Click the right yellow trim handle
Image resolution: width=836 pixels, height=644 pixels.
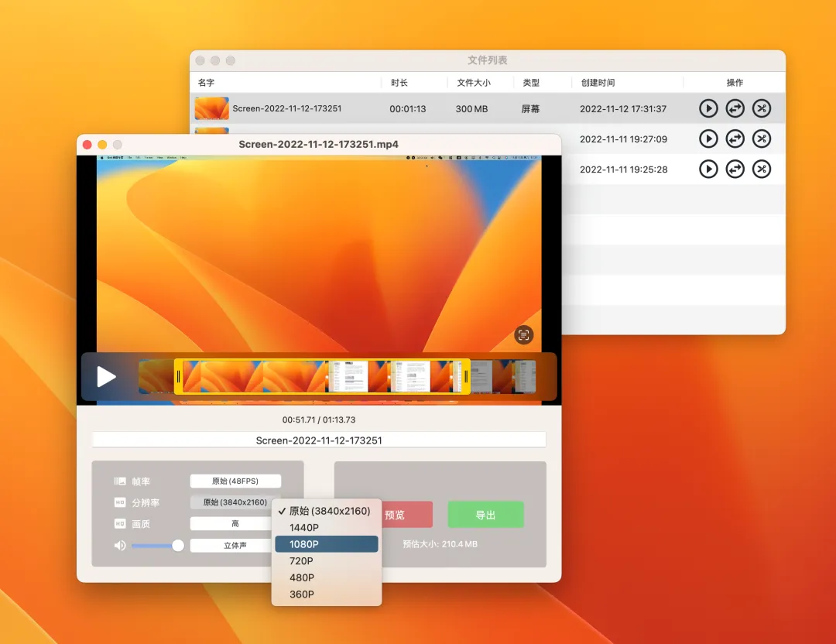(466, 377)
